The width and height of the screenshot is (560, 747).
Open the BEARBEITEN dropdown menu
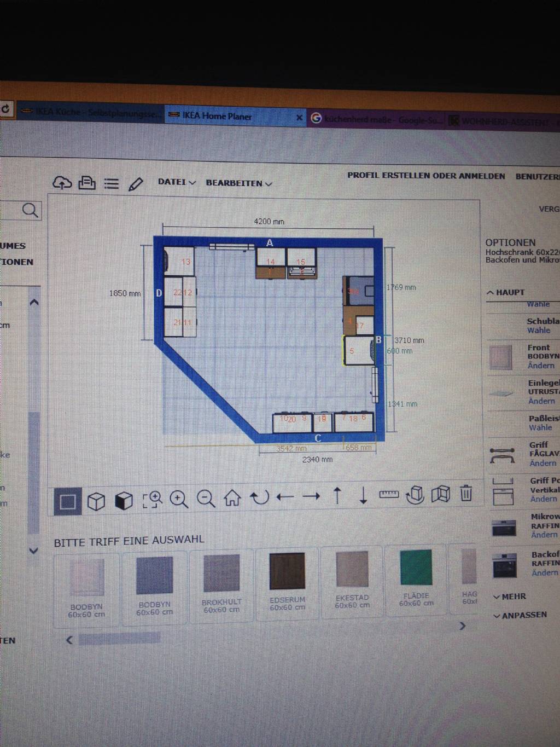pos(238,183)
